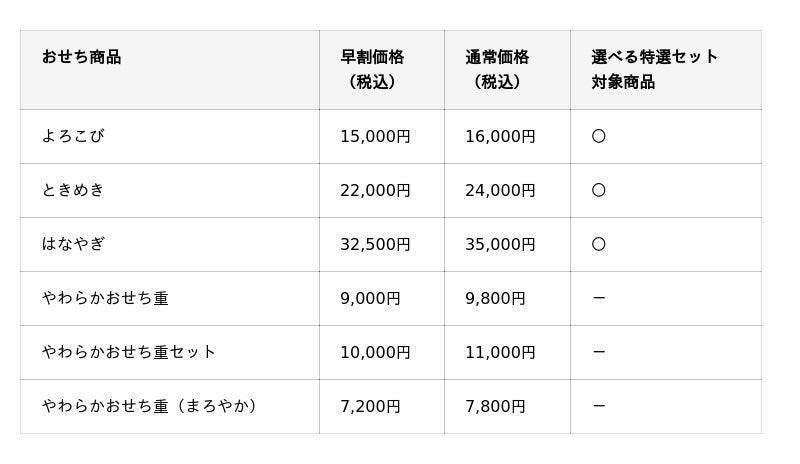The image size is (800, 464).
Task: Click the おせち商品 column header
Action: click(x=81, y=57)
